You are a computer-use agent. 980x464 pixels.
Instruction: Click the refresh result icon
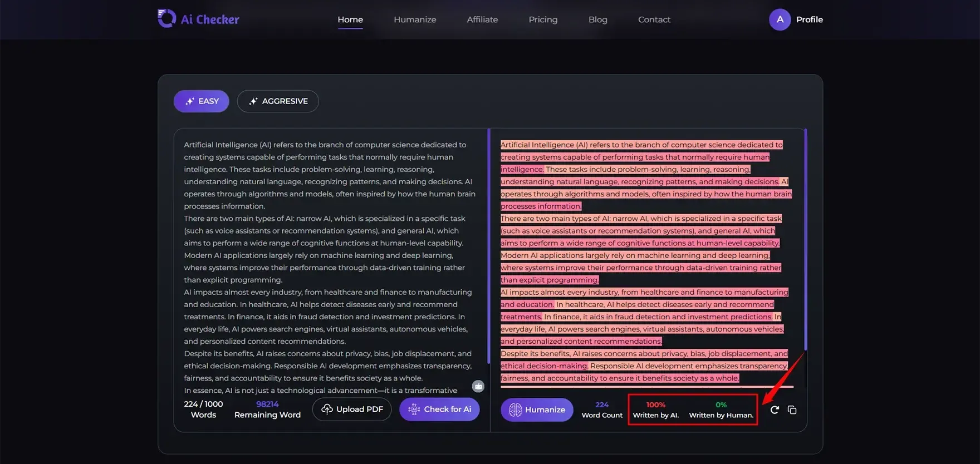[x=775, y=410]
